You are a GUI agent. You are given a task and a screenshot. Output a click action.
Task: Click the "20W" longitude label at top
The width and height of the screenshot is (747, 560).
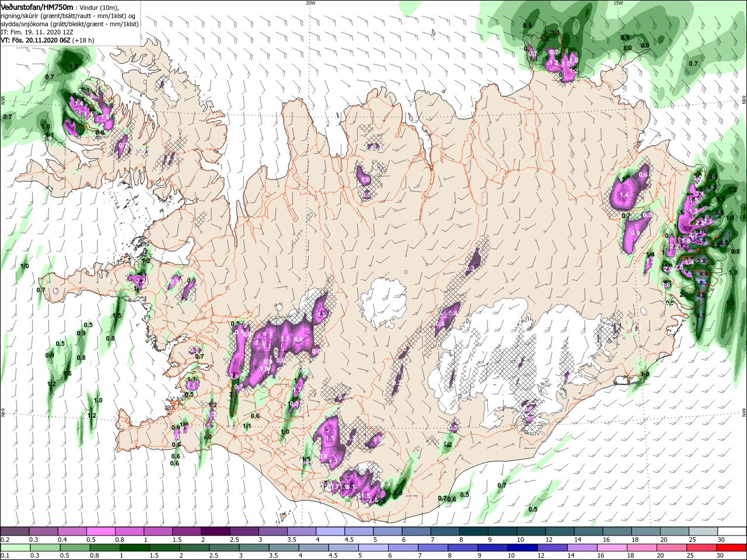coord(310,3)
